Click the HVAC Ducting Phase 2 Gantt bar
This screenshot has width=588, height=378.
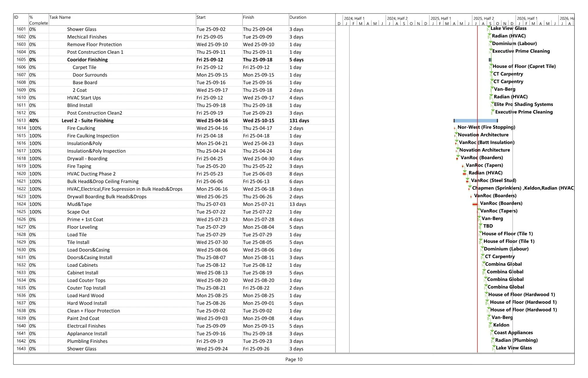(464, 174)
